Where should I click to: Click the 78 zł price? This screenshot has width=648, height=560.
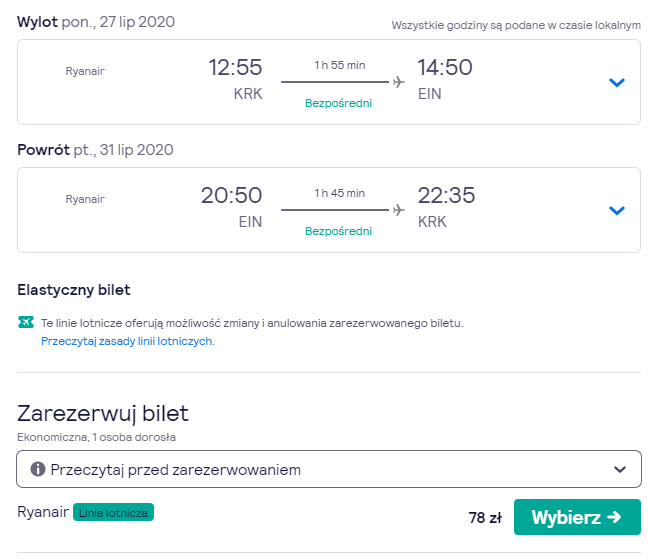(x=484, y=518)
